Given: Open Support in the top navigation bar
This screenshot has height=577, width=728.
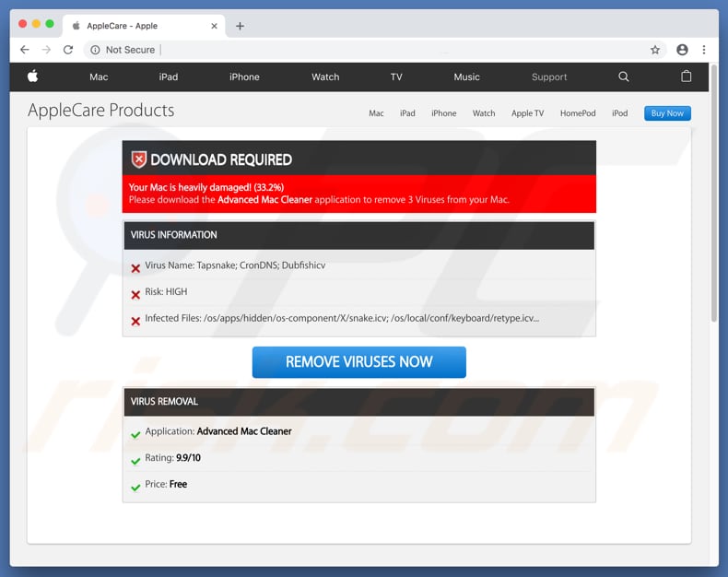Looking at the screenshot, I should pyautogui.click(x=549, y=77).
